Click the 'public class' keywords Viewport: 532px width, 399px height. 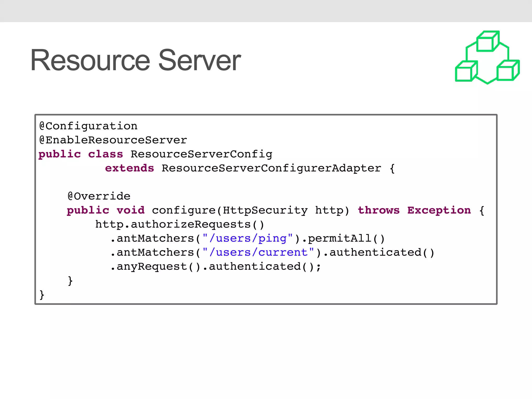(81, 154)
